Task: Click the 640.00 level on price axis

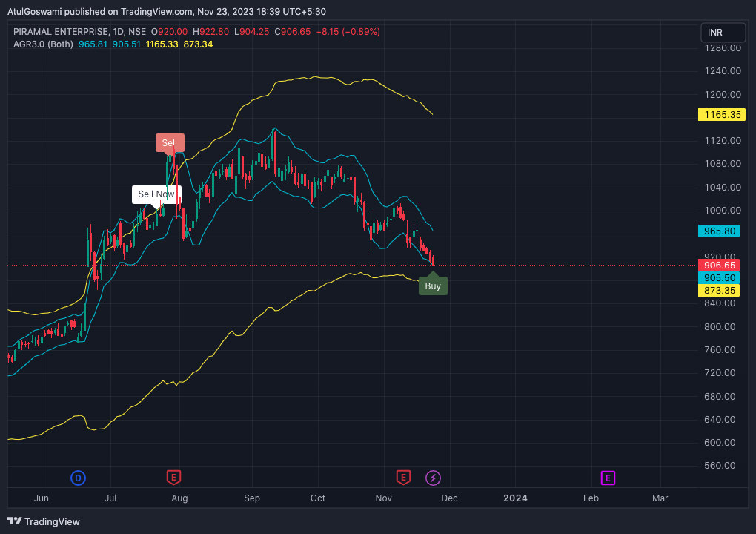Action: [720, 419]
